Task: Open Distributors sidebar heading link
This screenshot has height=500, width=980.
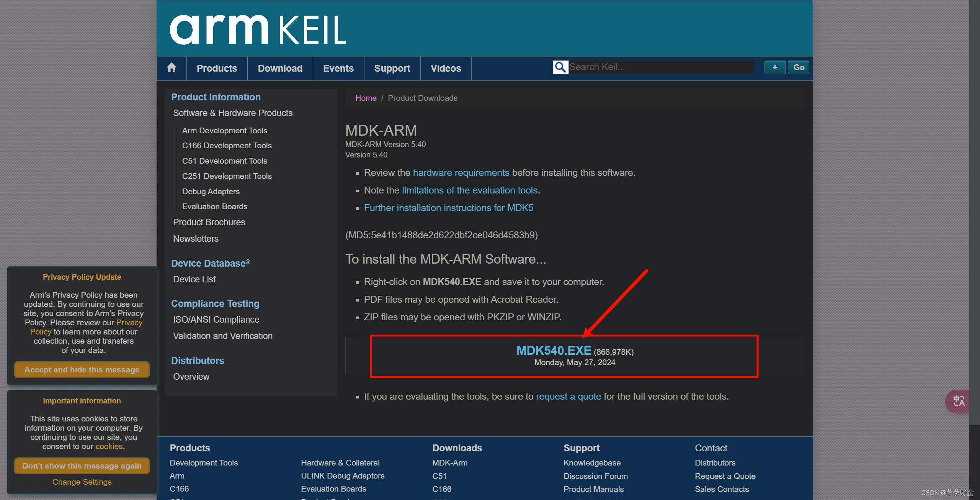Action: [x=198, y=361]
